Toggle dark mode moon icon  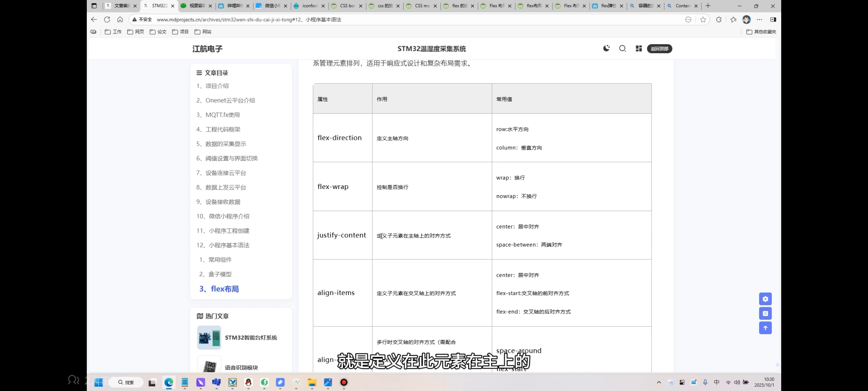coord(606,48)
